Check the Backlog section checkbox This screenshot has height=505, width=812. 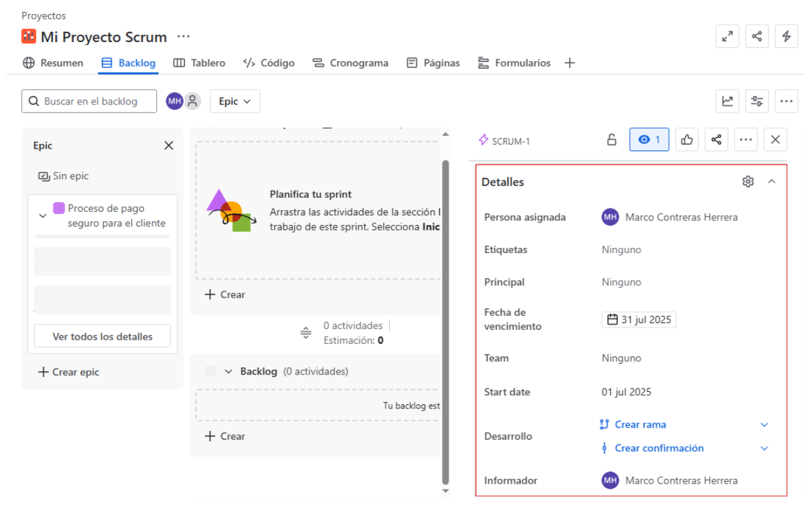coord(211,372)
